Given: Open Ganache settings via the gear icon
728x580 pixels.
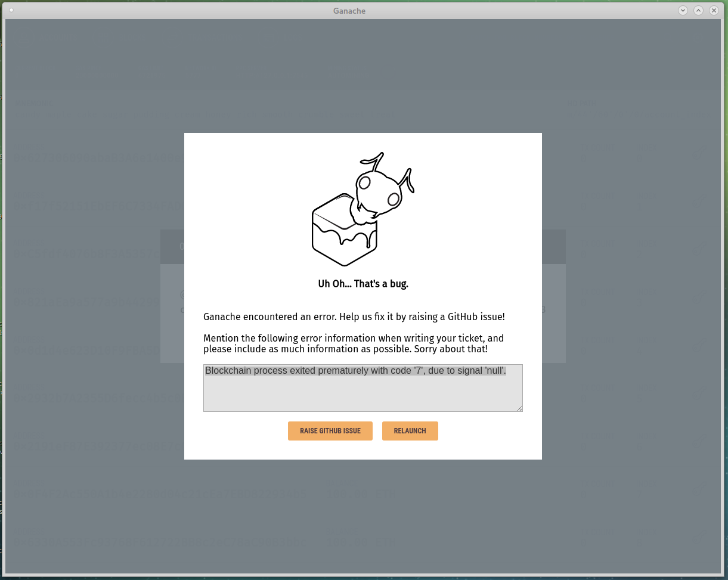Looking at the screenshot, I should pyautogui.click(x=697, y=38).
